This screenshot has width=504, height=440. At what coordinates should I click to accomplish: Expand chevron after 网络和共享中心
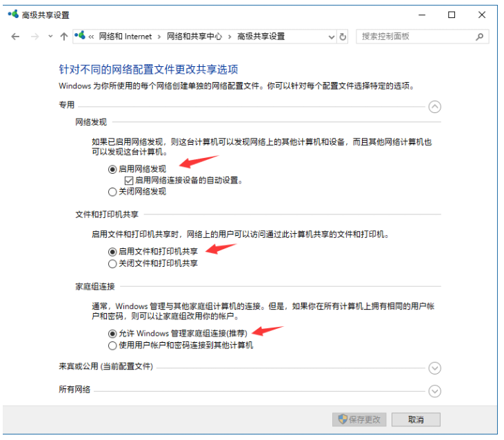[230, 37]
